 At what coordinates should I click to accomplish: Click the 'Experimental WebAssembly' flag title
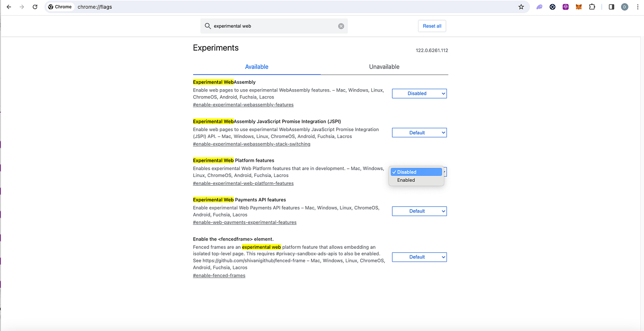coord(224,82)
